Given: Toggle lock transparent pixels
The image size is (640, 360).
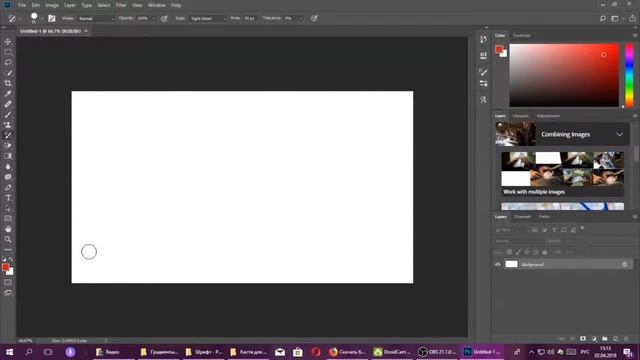Looking at the screenshot, I should (x=509, y=252).
